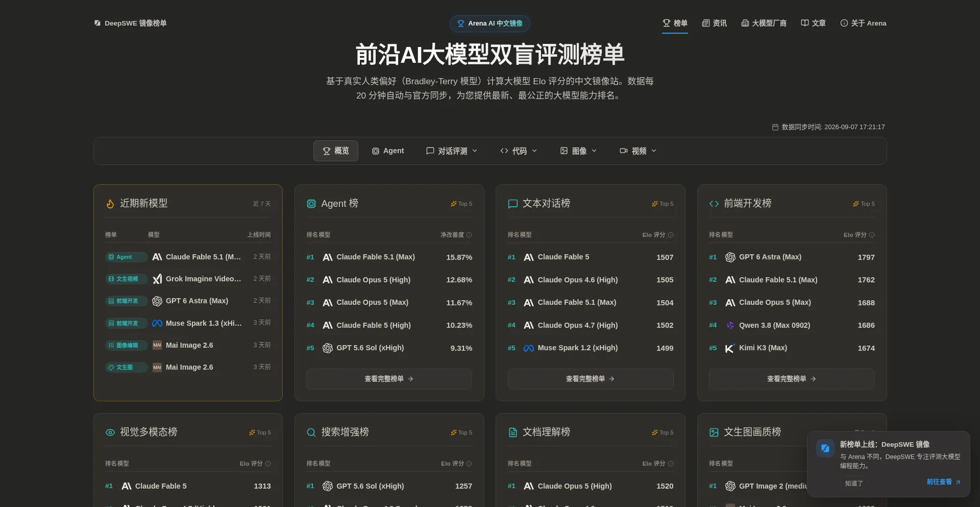Select #1 GPT 5.6 Sol (xHigh) in 搜索增强榜
Image resolution: width=980 pixels, height=507 pixels.
coord(389,486)
